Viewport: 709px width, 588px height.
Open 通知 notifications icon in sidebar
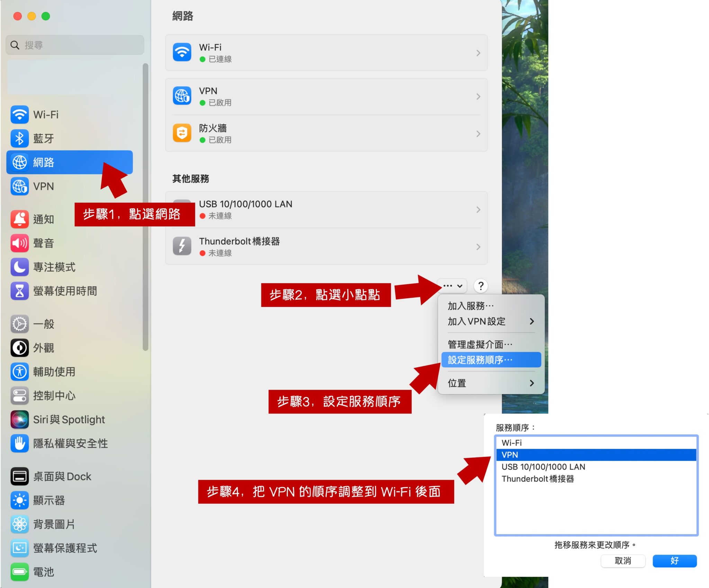pos(20,219)
